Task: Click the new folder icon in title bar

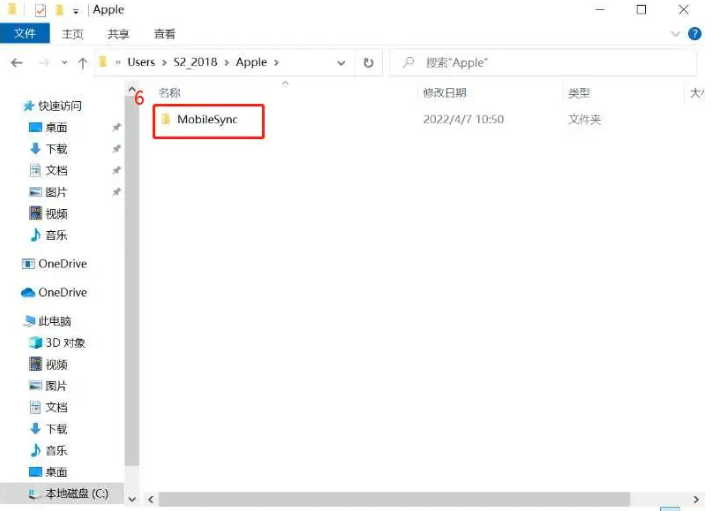Action: click(59, 10)
